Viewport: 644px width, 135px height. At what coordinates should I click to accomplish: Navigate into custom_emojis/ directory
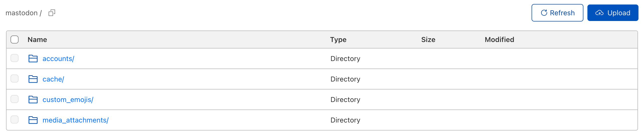[68, 100]
